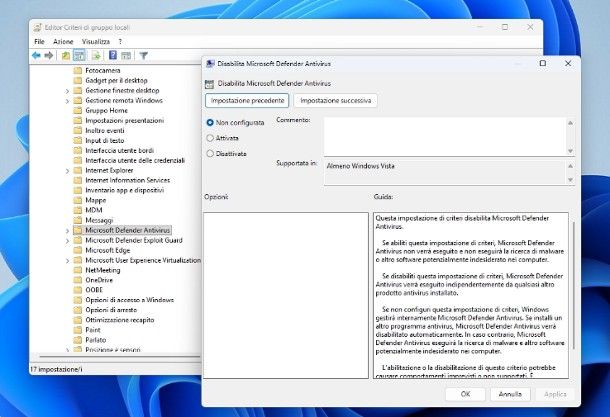Click the MDM folder icon
This screenshot has height=417, width=610.
pyautogui.click(x=77, y=210)
